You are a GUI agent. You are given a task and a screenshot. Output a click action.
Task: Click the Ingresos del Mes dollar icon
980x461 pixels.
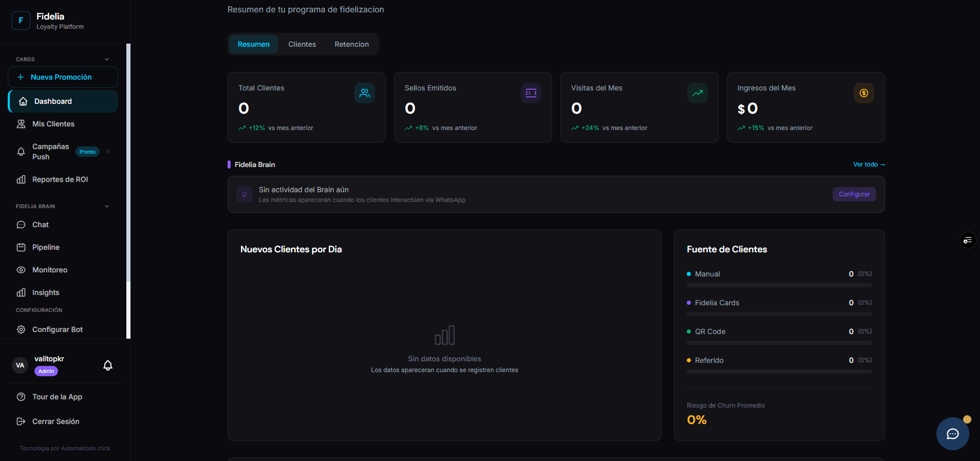point(864,93)
